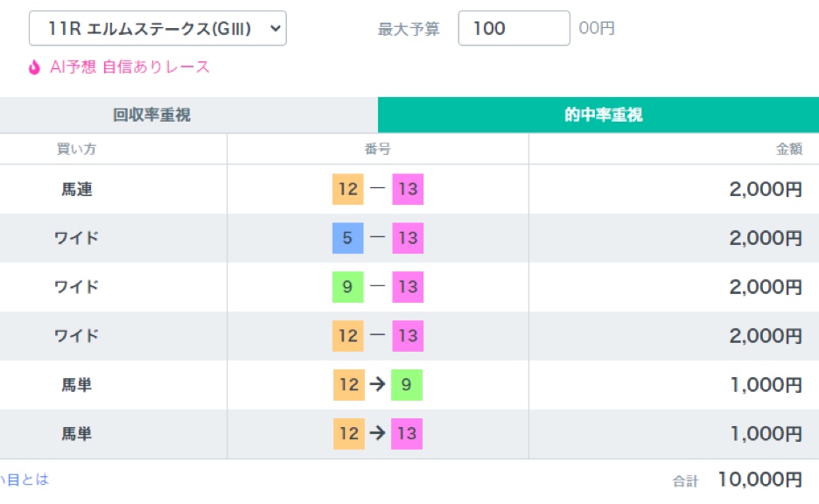Image resolution: width=819 pixels, height=504 pixels.
Task: Click the flame icon beside AI予想
Action: (34, 67)
